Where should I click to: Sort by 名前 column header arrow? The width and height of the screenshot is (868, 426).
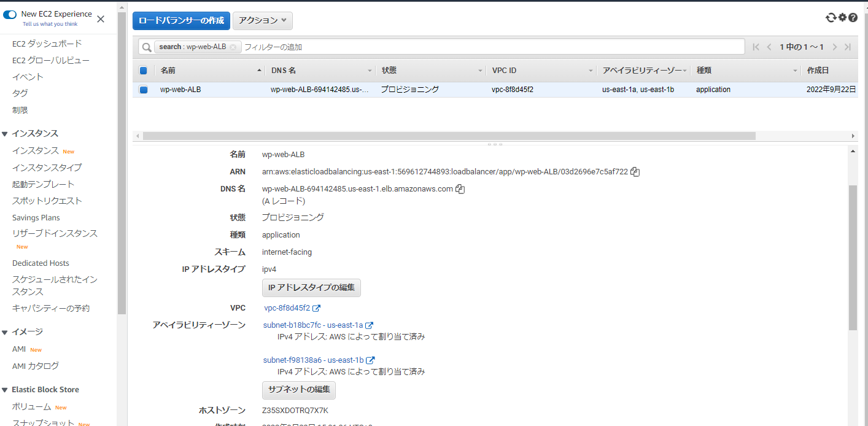point(260,71)
